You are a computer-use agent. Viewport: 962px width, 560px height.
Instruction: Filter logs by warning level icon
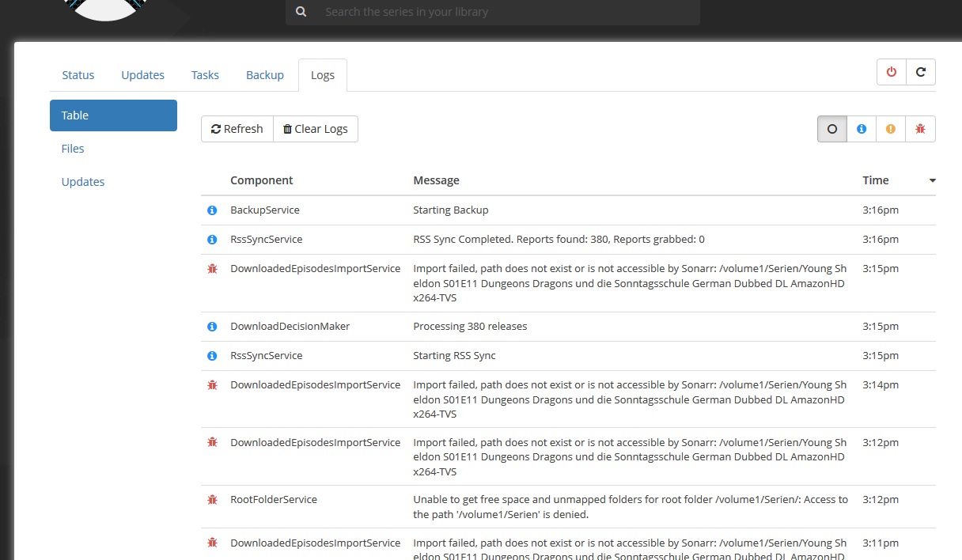coord(891,129)
